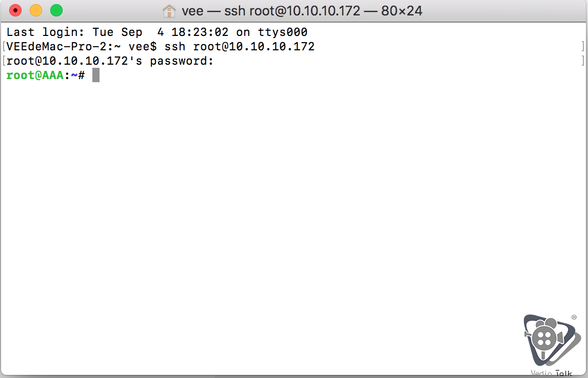Screen dimensions: 588x378
Task: Click the Vedio Talk text below the logo
Action: [551, 373]
